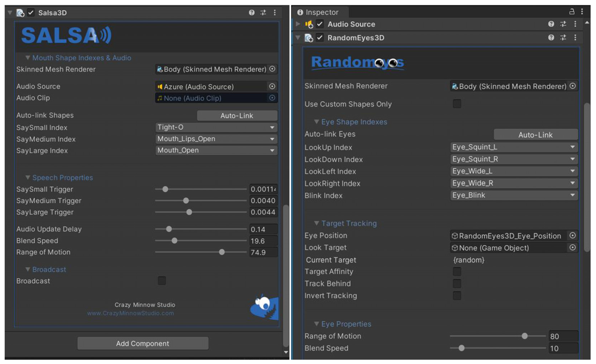596x364 pixels.
Task: Open Salsa3D preset settings icon
Action: click(x=263, y=12)
